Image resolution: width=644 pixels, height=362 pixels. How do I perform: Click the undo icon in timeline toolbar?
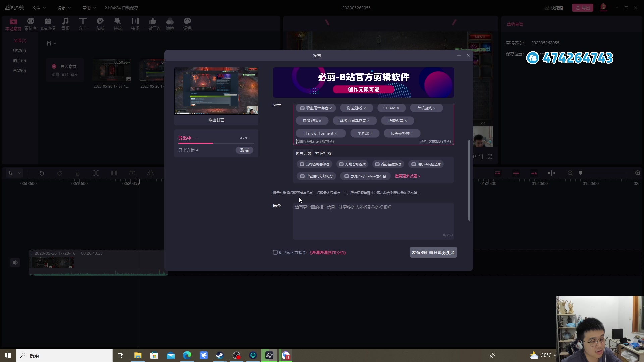(42, 173)
